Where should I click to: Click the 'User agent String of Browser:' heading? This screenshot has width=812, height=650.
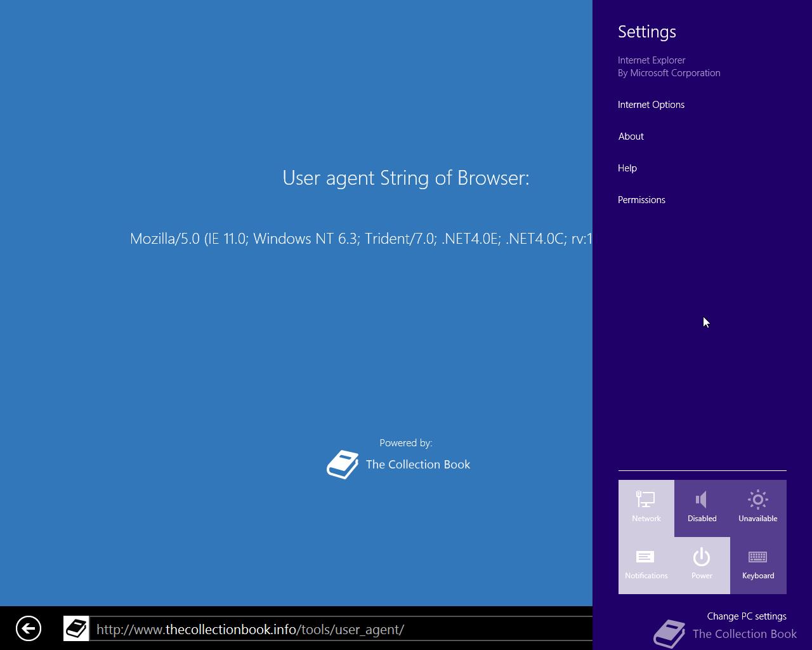coord(406,178)
